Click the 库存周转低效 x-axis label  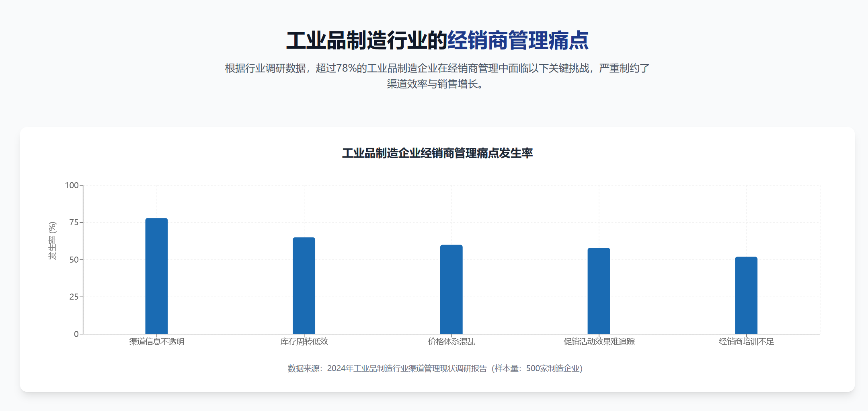tap(304, 342)
